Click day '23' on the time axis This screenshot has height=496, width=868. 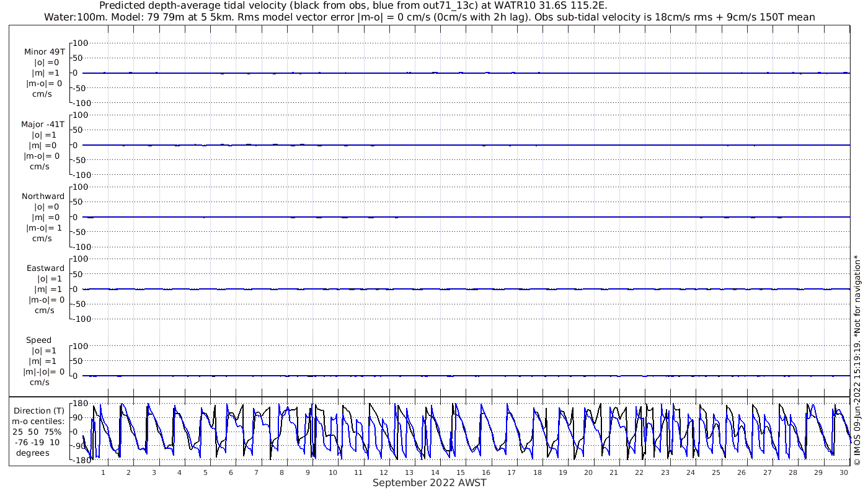[x=665, y=472]
